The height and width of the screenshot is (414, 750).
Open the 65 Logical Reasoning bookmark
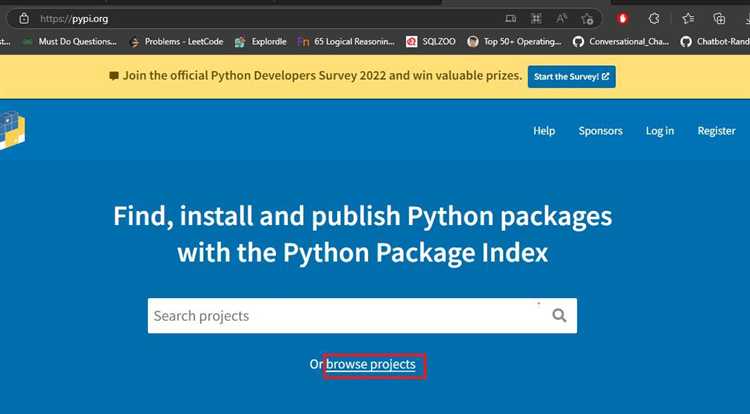(x=346, y=42)
